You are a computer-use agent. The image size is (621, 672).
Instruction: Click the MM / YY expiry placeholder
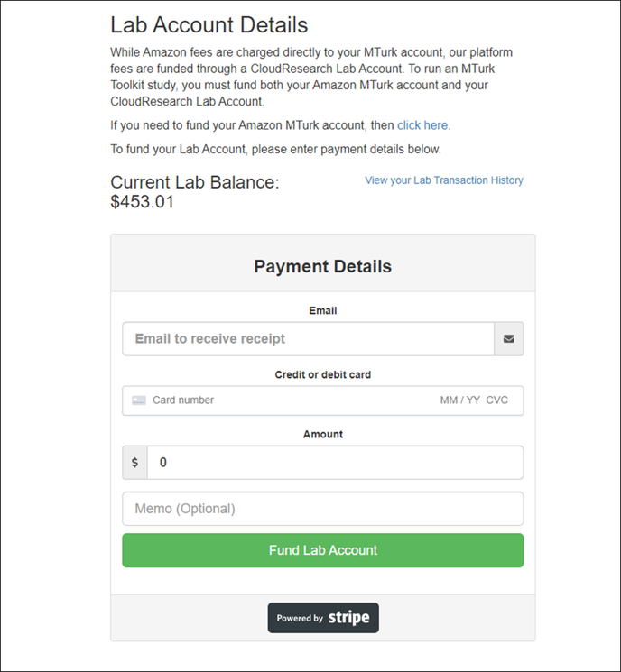(459, 400)
